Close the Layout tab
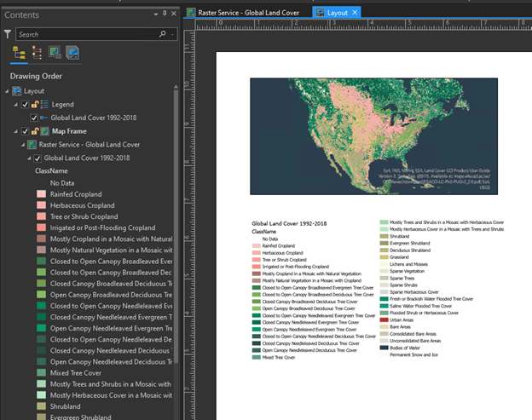Viewport: 532px width, 420px height. tap(356, 13)
